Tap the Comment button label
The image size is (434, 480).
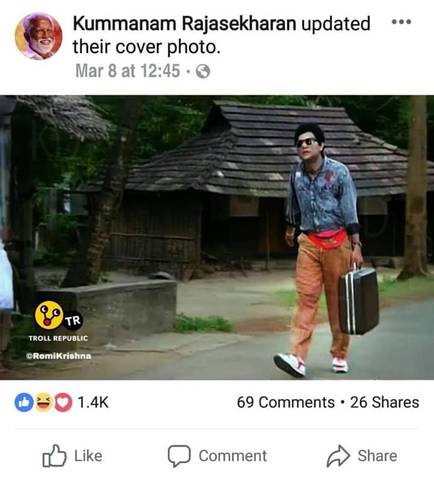pyautogui.click(x=233, y=456)
